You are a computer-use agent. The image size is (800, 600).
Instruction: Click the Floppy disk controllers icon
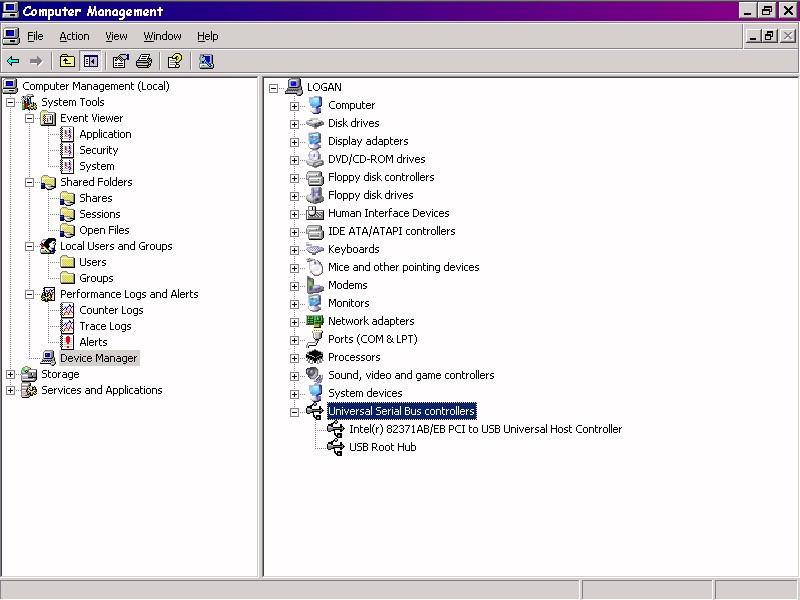tap(315, 177)
